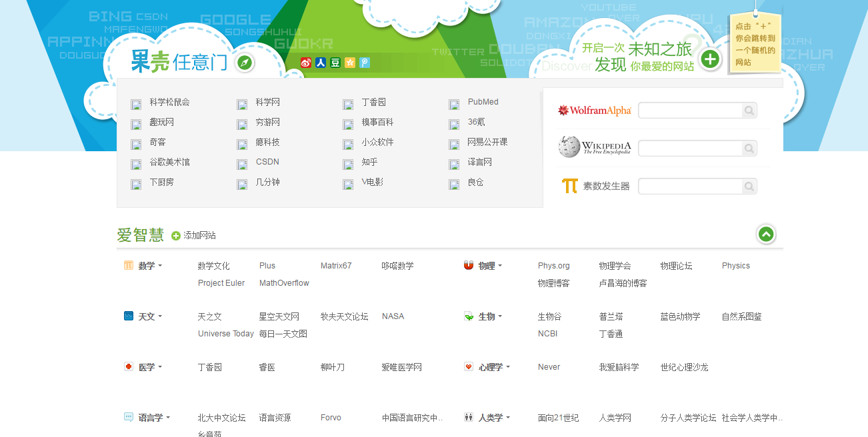
Task: Open the 医学 dropdown arrow
Action: [x=160, y=367]
